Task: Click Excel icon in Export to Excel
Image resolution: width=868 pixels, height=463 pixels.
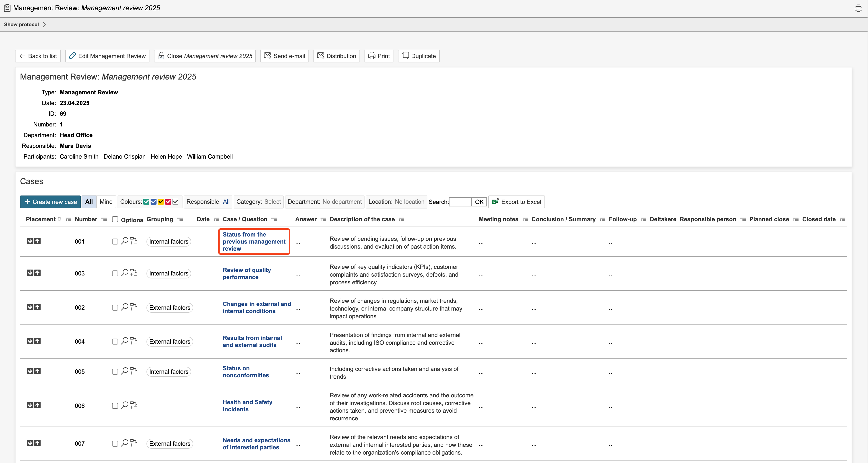Action: click(495, 202)
